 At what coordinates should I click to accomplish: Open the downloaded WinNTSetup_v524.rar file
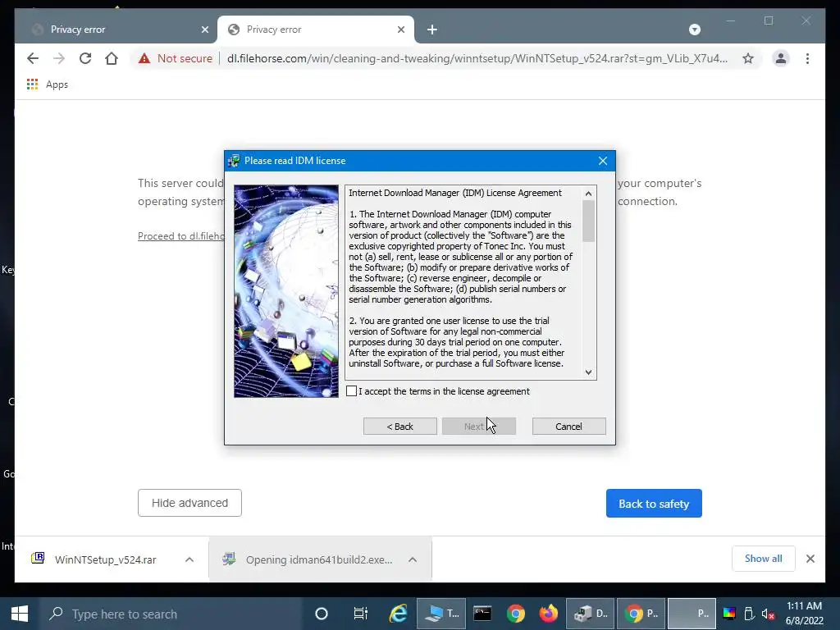tap(106, 559)
